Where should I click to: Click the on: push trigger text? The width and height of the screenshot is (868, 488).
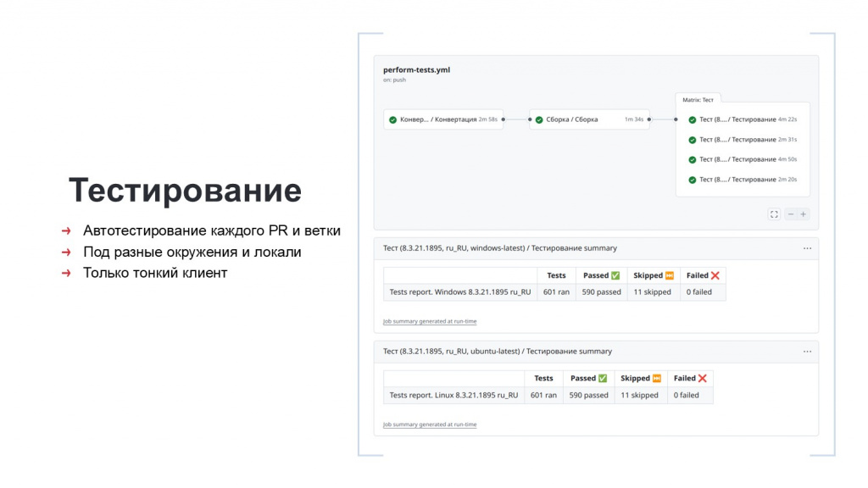pos(394,80)
